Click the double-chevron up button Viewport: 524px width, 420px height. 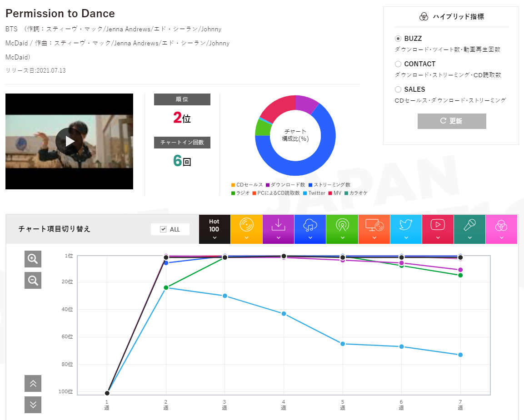pos(33,383)
